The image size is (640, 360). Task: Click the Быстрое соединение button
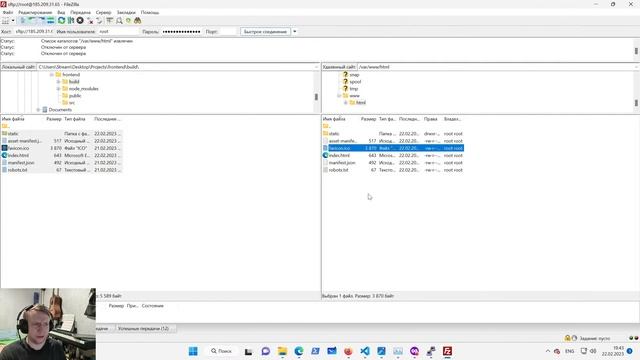coord(265,31)
